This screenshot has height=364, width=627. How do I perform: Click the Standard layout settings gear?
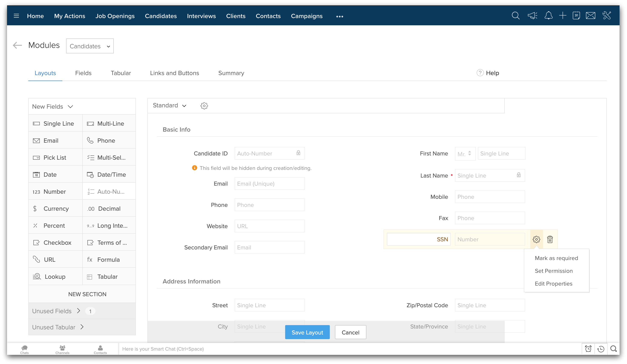tap(204, 106)
